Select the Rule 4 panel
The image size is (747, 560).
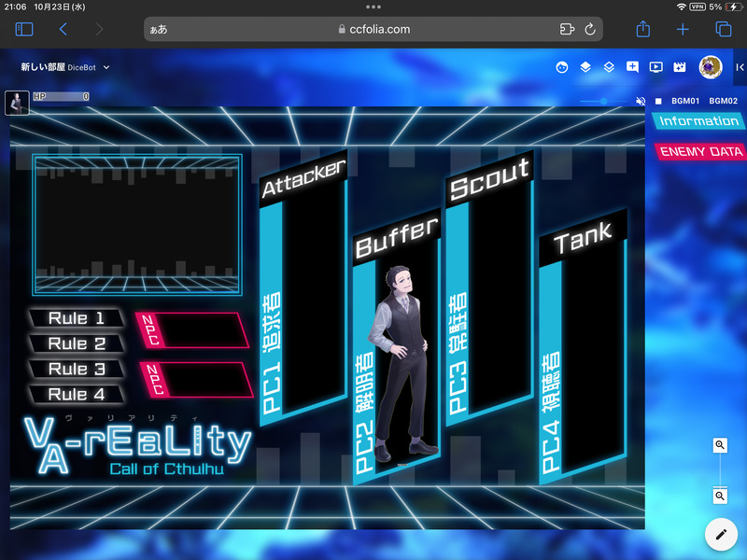(77, 394)
